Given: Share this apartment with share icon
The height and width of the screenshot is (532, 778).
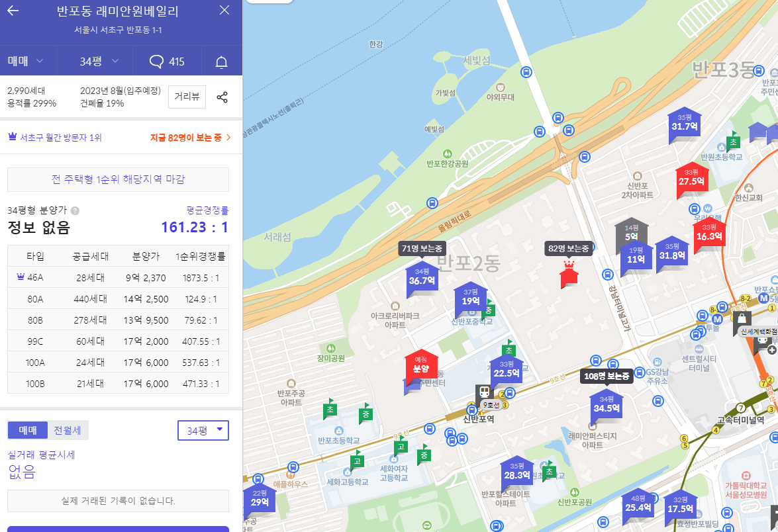Looking at the screenshot, I should click(x=222, y=97).
